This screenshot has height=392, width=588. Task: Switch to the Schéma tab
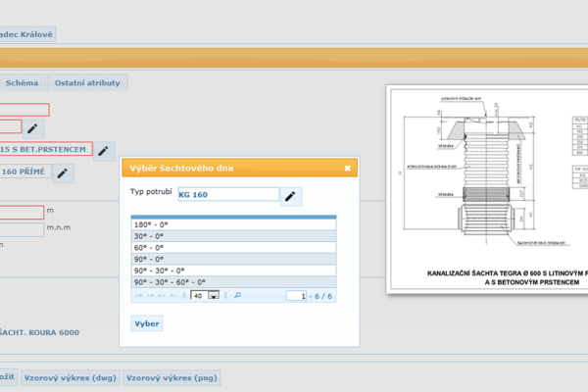pos(23,83)
